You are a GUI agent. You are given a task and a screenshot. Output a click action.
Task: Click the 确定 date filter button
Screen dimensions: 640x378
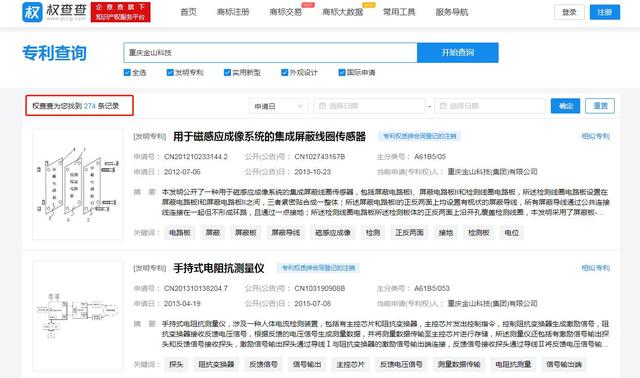click(565, 106)
